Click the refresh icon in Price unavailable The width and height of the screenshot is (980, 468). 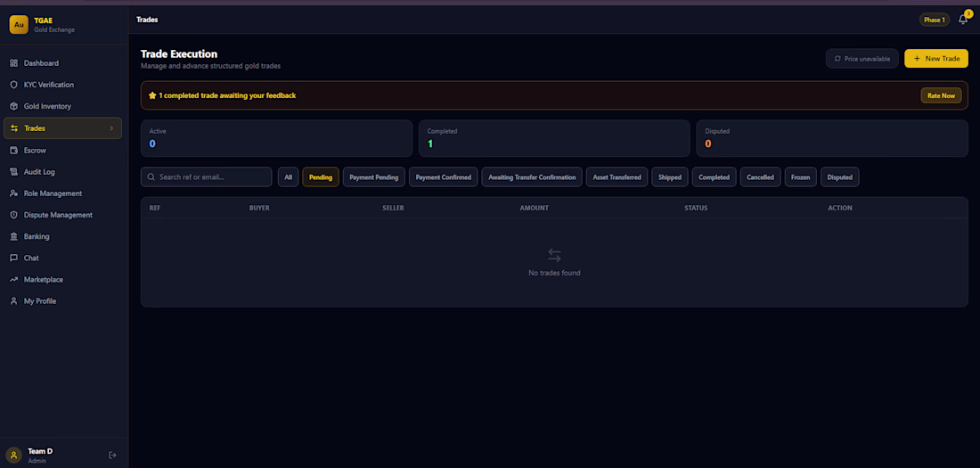[837, 59]
